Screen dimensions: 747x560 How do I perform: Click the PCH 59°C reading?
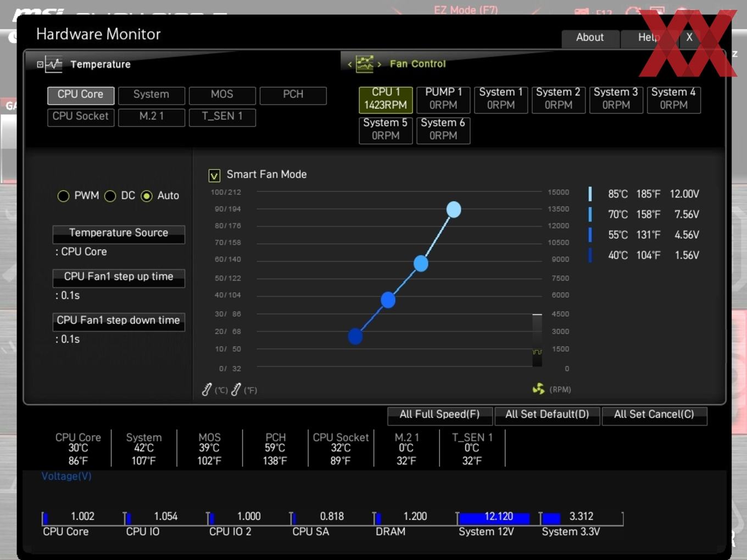(275, 449)
